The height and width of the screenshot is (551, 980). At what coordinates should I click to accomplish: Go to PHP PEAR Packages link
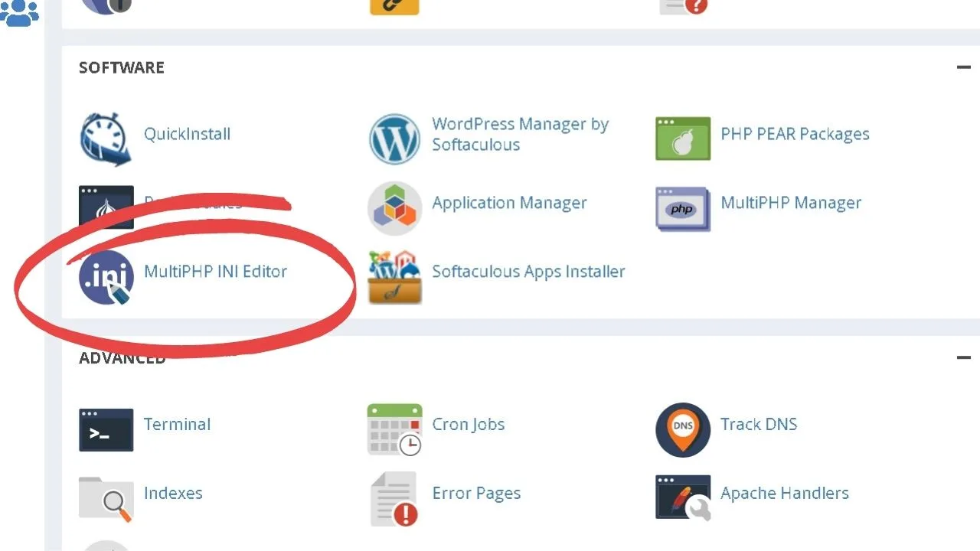coord(795,134)
